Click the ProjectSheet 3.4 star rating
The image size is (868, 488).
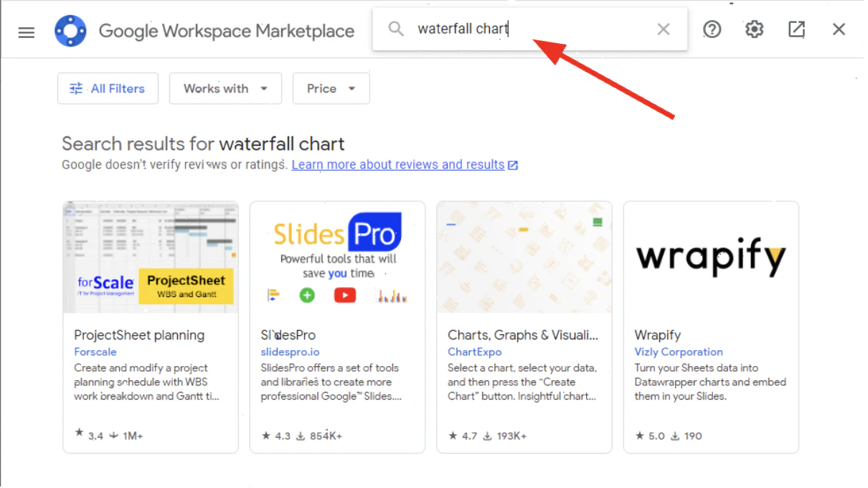(89, 436)
